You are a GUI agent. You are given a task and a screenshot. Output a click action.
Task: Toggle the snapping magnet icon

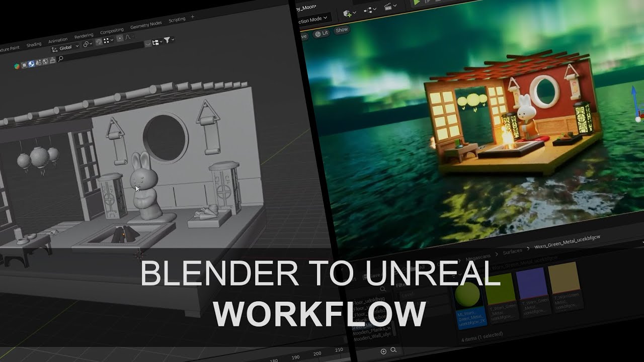point(99,43)
